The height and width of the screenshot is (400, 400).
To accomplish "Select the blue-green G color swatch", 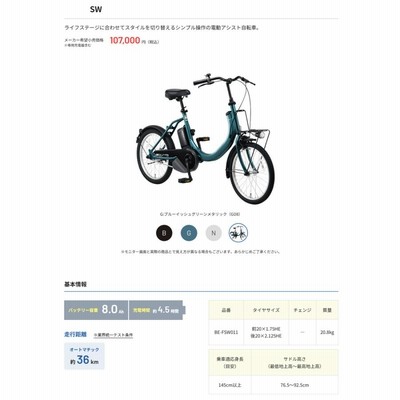I will click(189, 233).
